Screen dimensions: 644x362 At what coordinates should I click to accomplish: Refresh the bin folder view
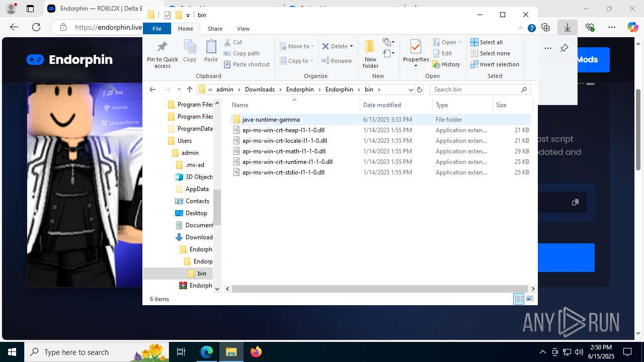click(x=420, y=89)
